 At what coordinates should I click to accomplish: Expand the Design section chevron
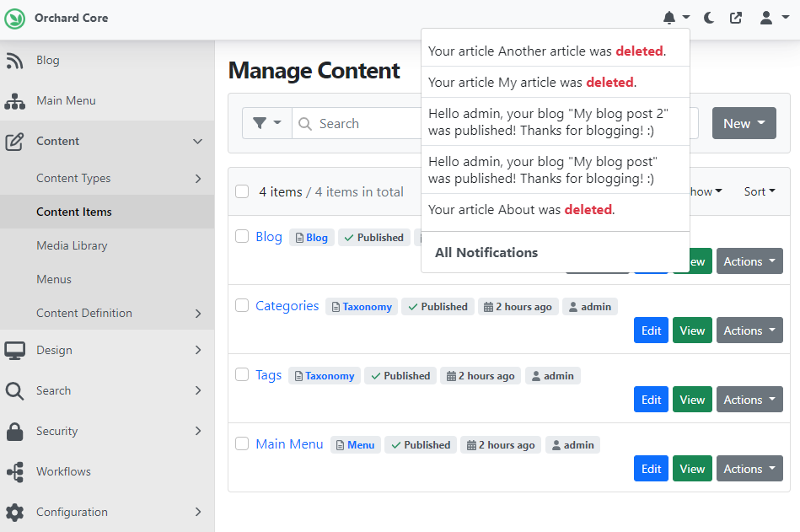tap(198, 350)
